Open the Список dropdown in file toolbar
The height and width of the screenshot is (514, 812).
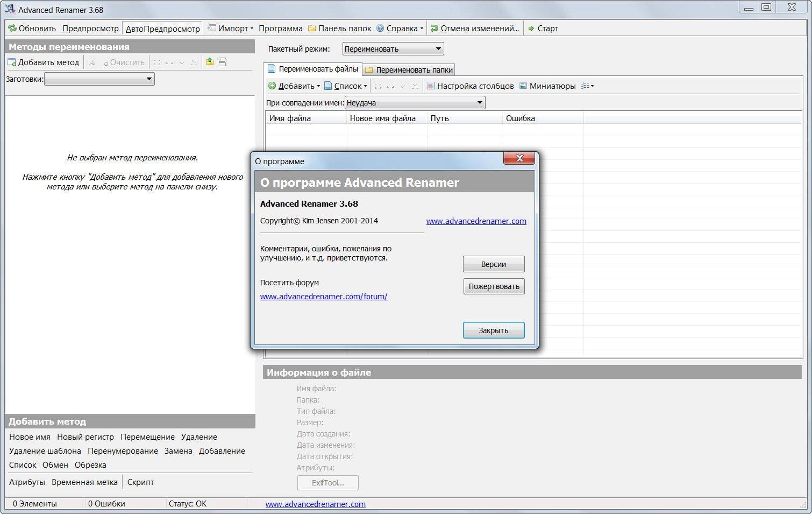click(x=345, y=86)
